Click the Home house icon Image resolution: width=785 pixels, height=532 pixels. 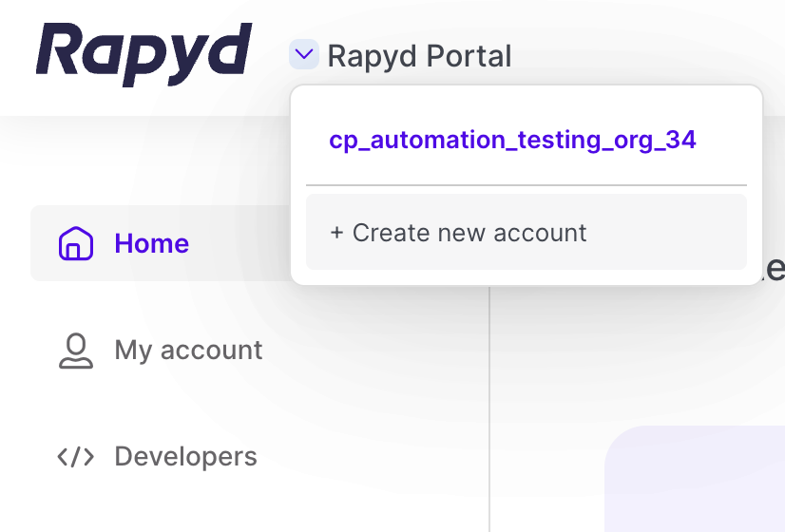coord(76,243)
